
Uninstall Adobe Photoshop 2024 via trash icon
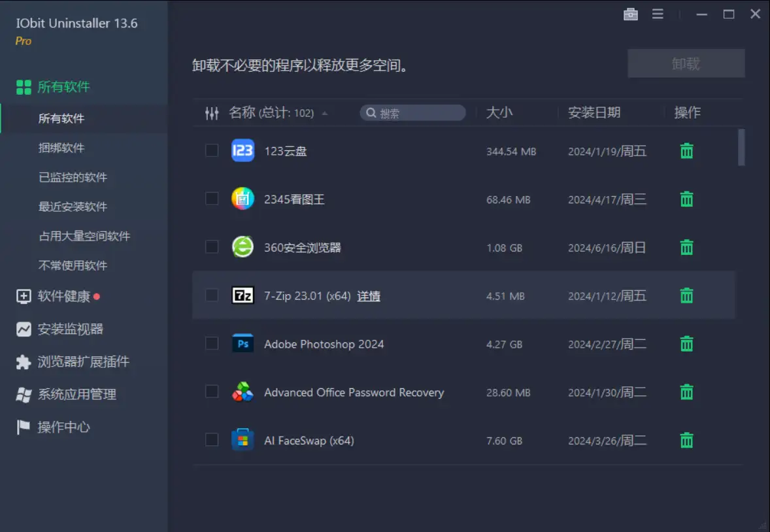[x=686, y=344]
